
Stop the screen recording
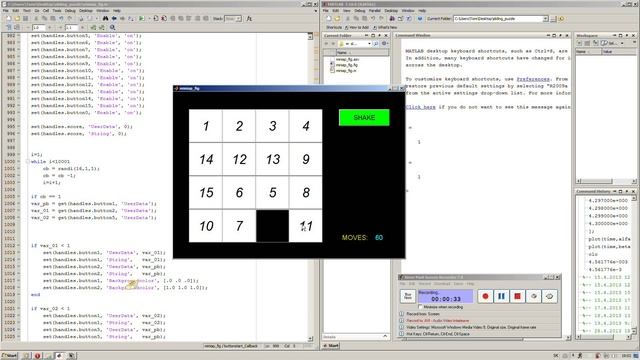[517, 296]
